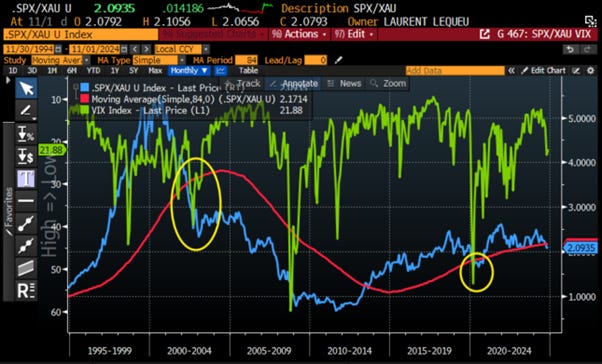Select the YTD range tab
The width and height of the screenshot is (602, 364).
pos(93,71)
